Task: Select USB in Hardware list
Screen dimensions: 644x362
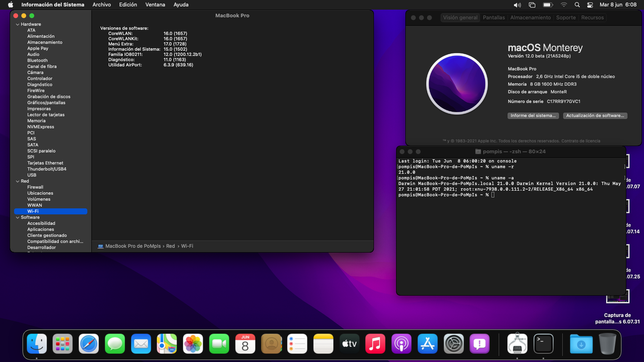Action: pyautogui.click(x=32, y=175)
